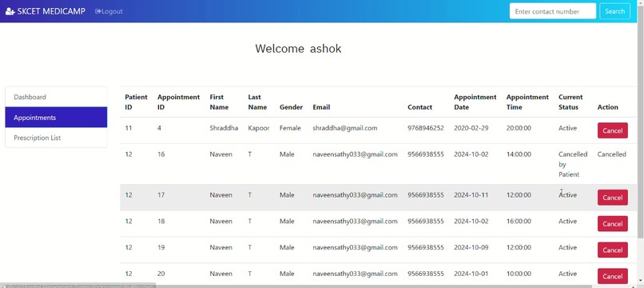Click the Appointment Date column header
644x288 pixels.
(x=475, y=102)
